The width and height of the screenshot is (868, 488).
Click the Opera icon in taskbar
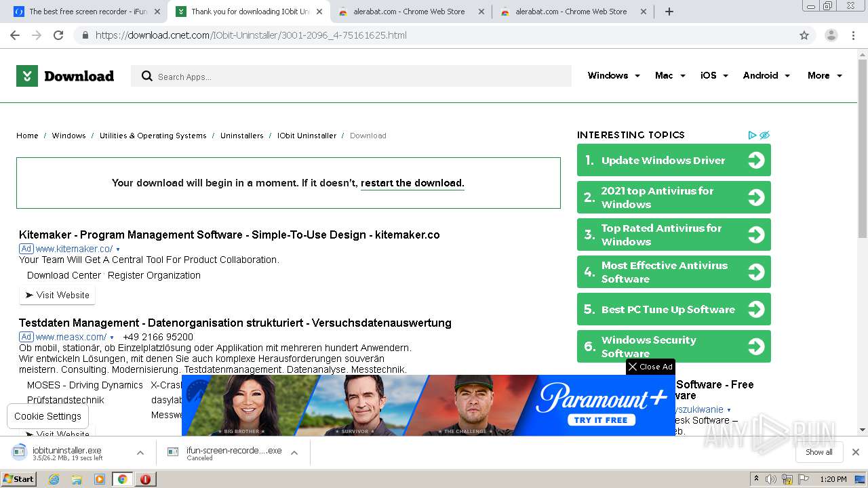tap(145, 479)
